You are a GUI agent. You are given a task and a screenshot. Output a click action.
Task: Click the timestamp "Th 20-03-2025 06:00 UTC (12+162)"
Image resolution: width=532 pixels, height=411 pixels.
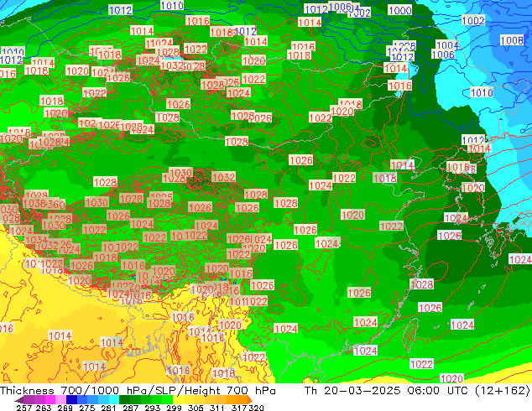(x=417, y=390)
